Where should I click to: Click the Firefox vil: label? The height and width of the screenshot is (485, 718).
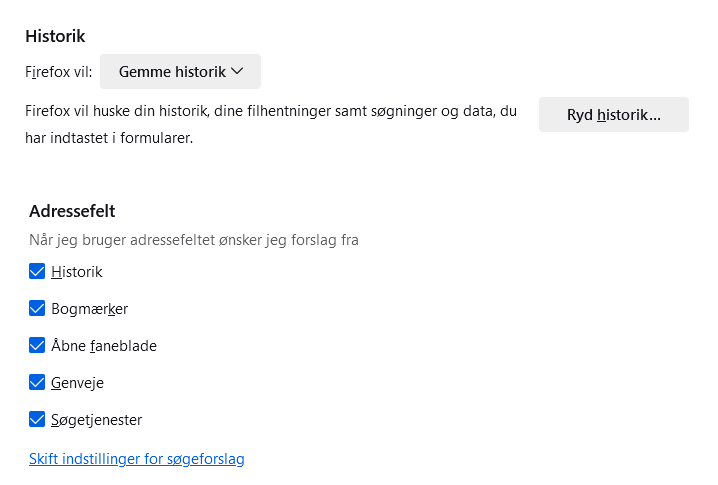(59, 72)
